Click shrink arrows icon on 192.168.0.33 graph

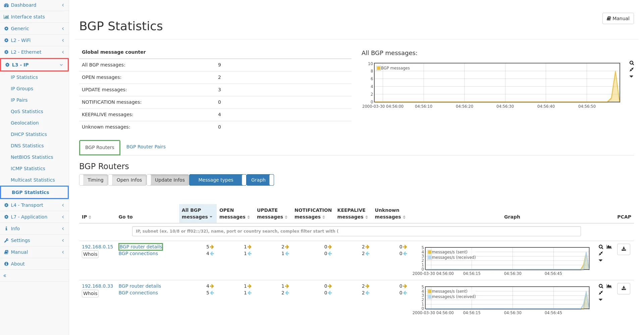[x=601, y=293]
